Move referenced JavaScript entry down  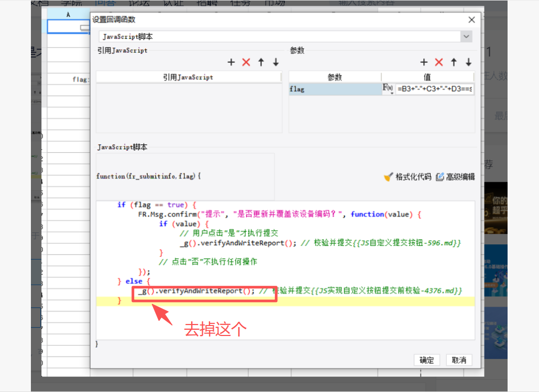tap(276, 62)
